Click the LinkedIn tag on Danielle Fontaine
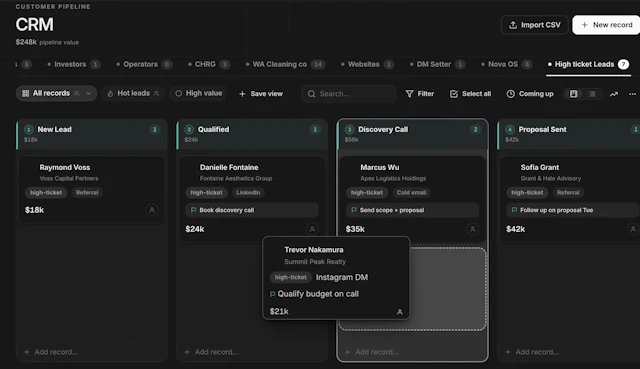640x369 pixels. click(x=248, y=192)
